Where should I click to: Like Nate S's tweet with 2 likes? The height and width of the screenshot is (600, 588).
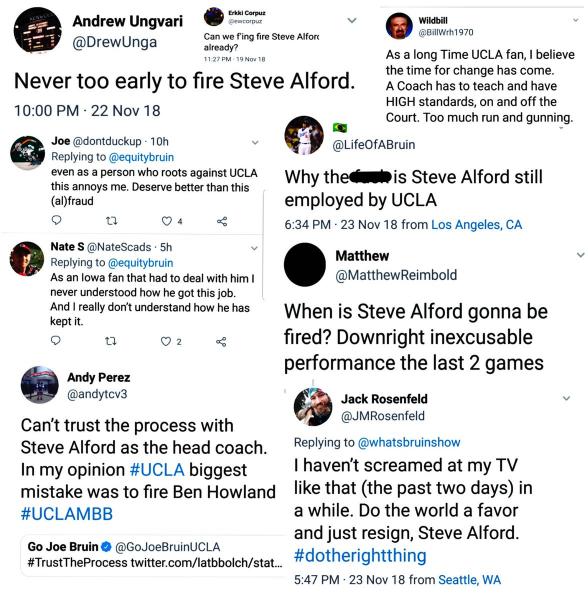pyautogui.click(x=166, y=341)
